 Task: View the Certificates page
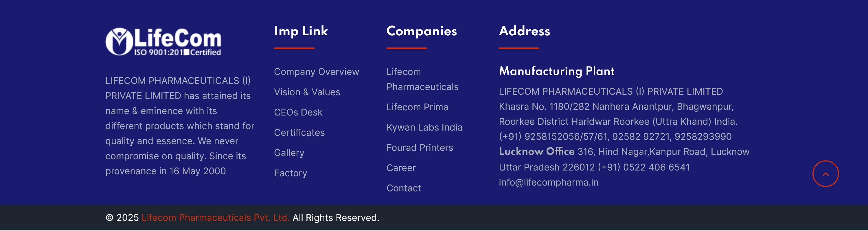(299, 133)
